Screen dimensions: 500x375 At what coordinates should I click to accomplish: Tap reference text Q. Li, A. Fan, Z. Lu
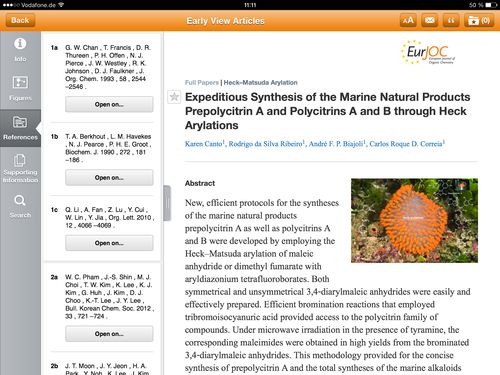[109, 217]
